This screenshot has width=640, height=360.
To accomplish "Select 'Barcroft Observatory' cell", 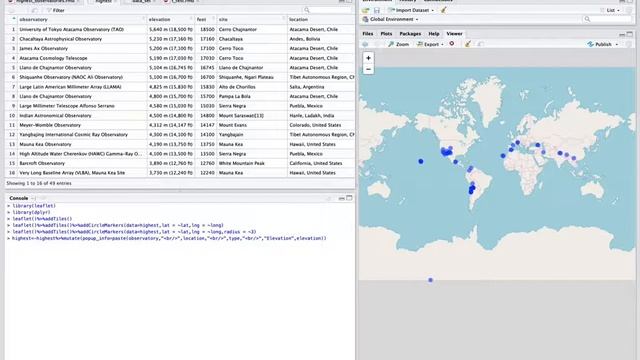I will 82,163.
